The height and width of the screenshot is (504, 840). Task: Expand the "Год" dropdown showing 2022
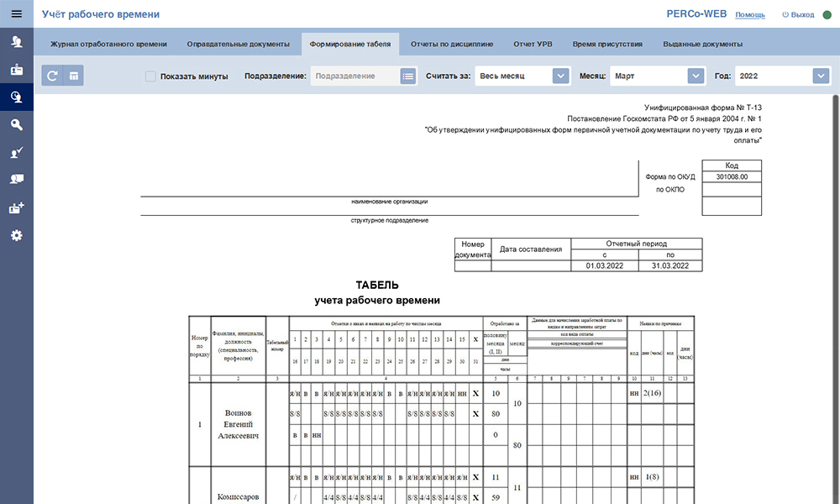[821, 76]
